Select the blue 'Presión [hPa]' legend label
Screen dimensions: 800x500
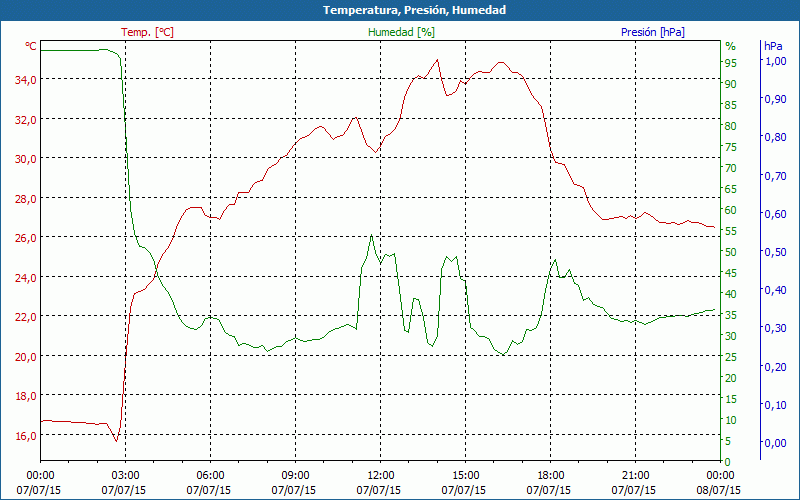point(653,32)
